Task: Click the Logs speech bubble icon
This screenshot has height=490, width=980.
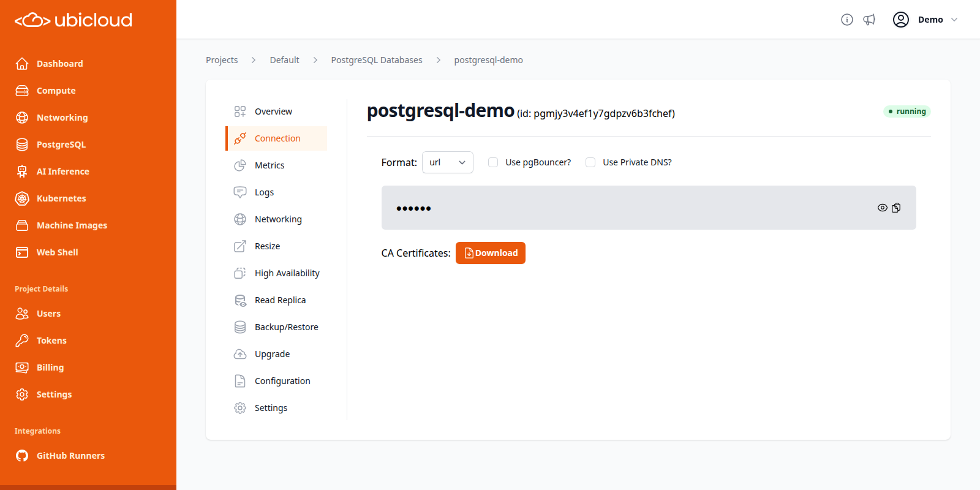Action: point(240,192)
